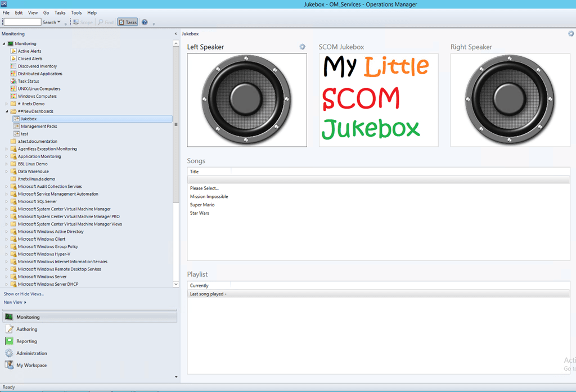Open the Active Alerts view icon
The image size is (576, 392).
[13, 51]
